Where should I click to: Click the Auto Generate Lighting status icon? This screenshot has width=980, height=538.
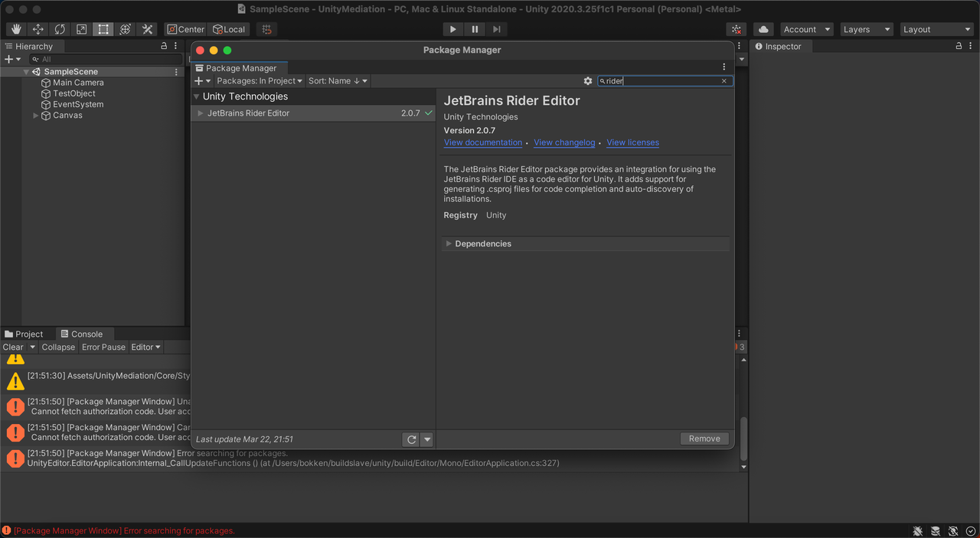coord(953,531)
